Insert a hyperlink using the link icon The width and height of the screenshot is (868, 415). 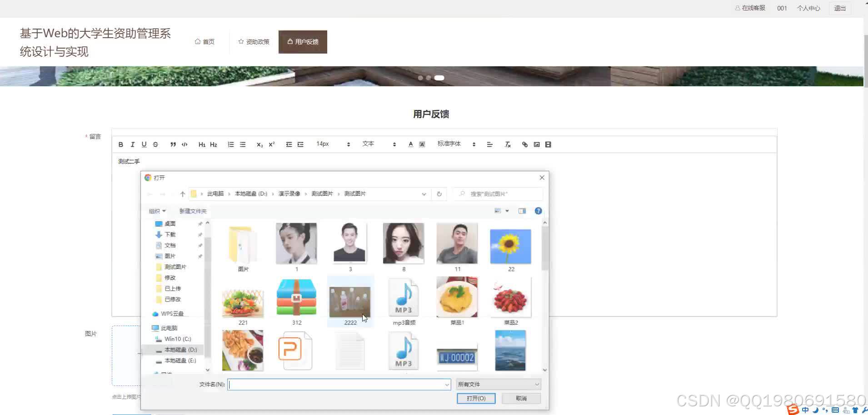point(524,144)
